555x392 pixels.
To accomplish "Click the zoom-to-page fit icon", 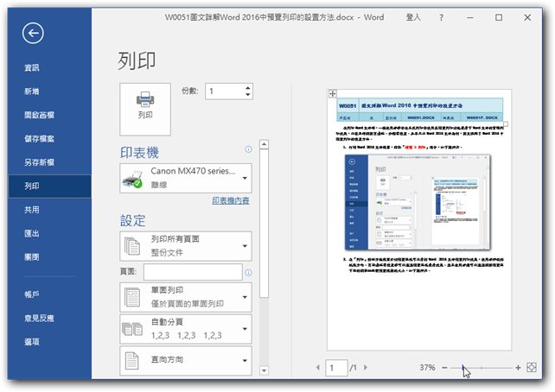I will pyautogui.click(x=532, y=368).
